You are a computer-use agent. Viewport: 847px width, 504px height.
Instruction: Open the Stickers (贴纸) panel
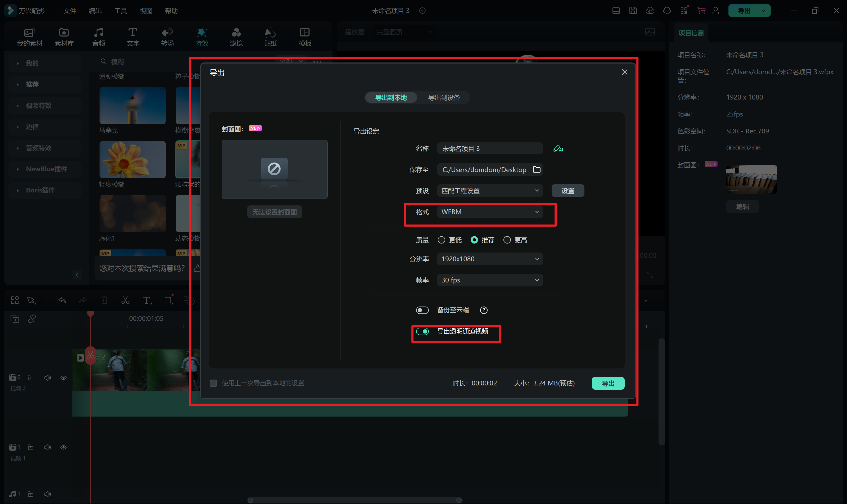tap(270, 37)
